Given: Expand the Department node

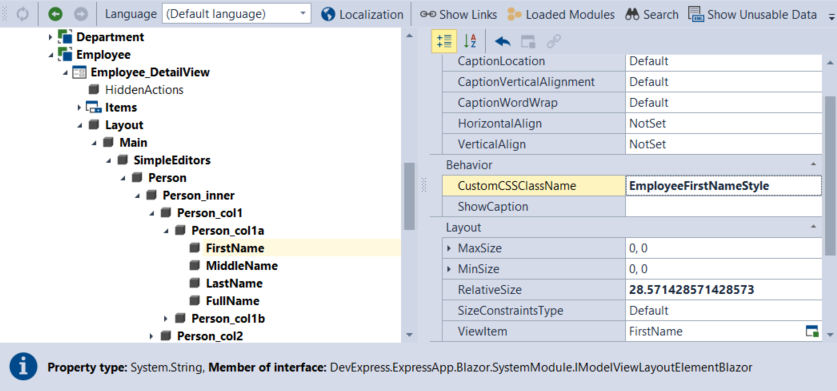Looking at the screenshot, I should click(x=51, y=37).
